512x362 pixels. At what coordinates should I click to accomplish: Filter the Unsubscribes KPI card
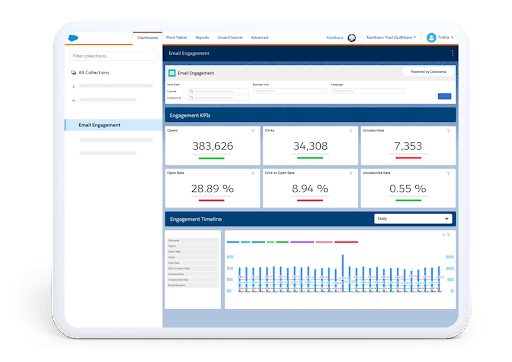pyautogui.click(x=449, y=131)
